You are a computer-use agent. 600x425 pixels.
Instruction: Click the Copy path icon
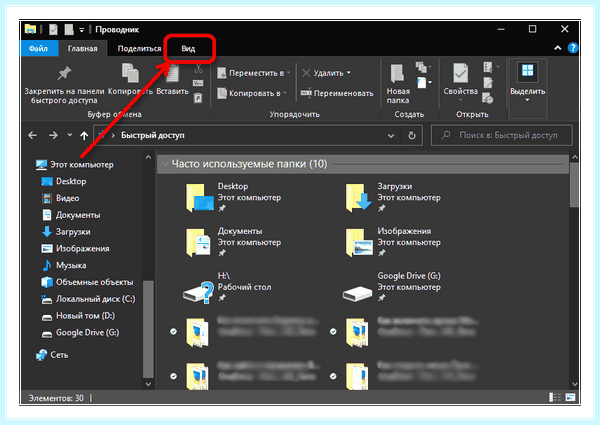tap(198, 83)
